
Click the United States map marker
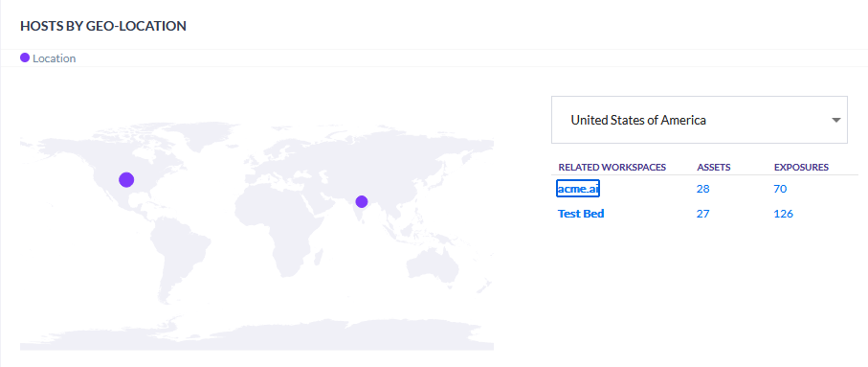coord(126,179)
